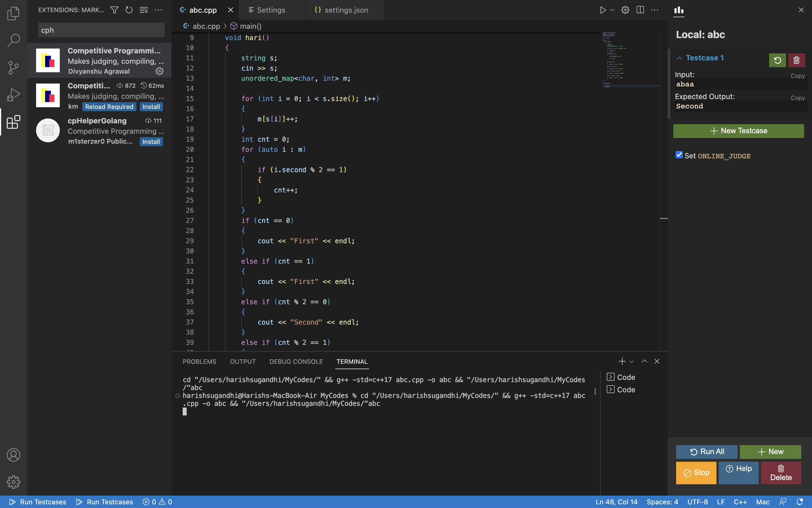Screen dimensions: 812x508
Task: Open notifications bell in status bar
Action: [800, 502]
